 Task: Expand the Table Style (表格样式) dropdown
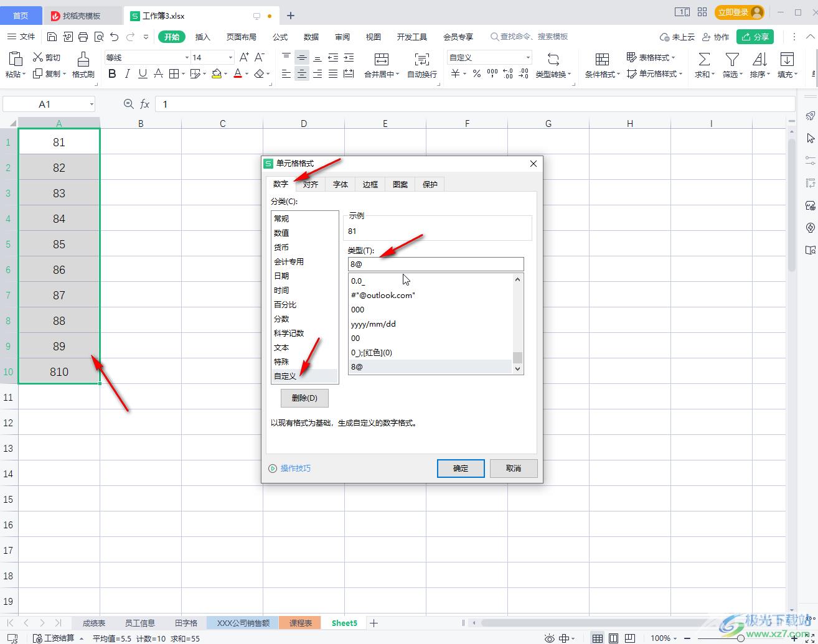click(674, 57)
